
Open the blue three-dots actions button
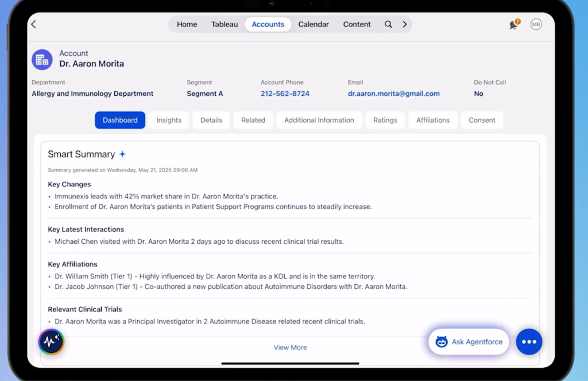[529, 341]
